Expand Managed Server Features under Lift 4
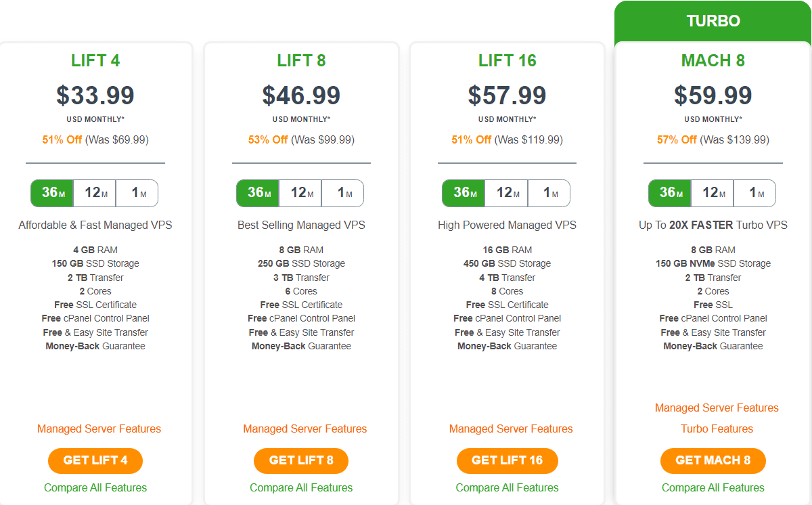The image size is (812, 505). click(x=99, y=429)
